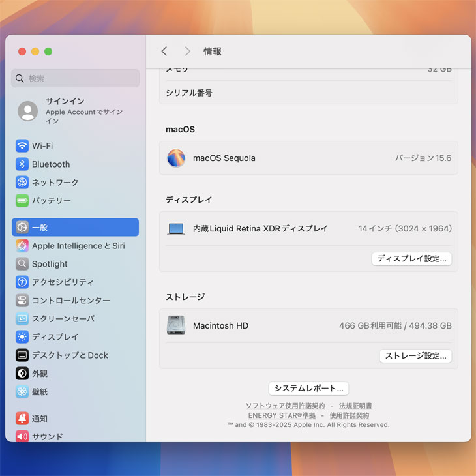This screenshot has height=476, width=476.
Task: Open the 外観 appearance pane
Action: (39, 374)
